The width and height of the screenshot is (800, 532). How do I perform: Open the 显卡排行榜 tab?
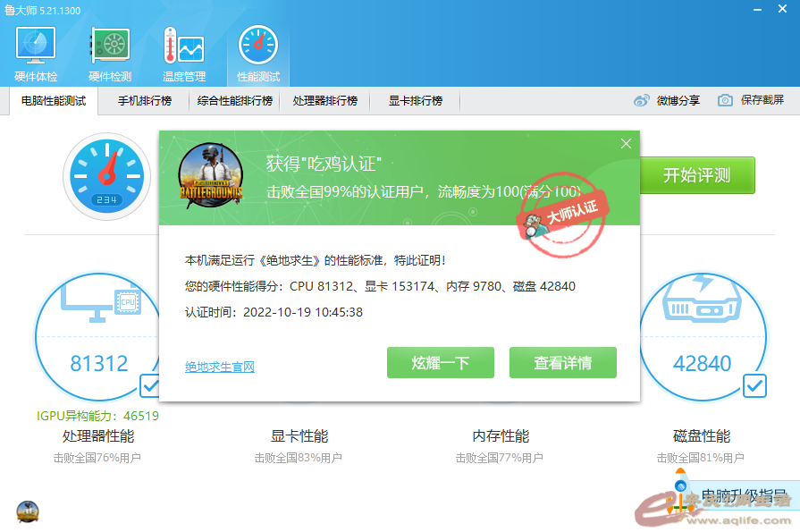pyautogui.click(x=415, y=101)
